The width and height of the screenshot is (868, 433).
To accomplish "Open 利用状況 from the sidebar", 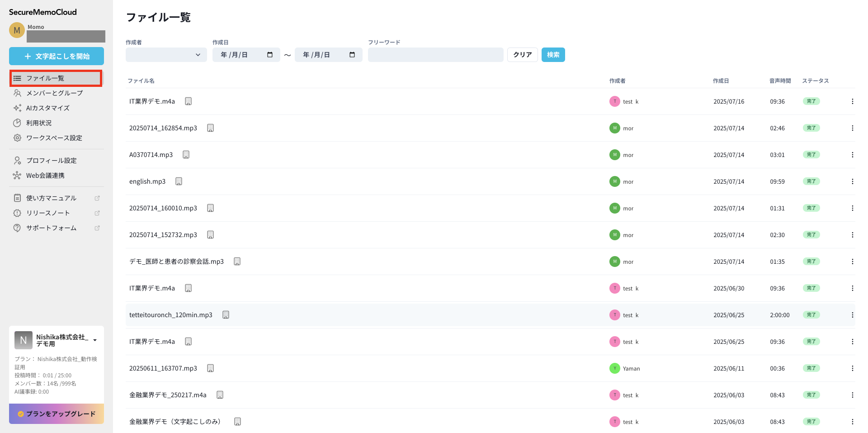I will click(x=39, y=123).
